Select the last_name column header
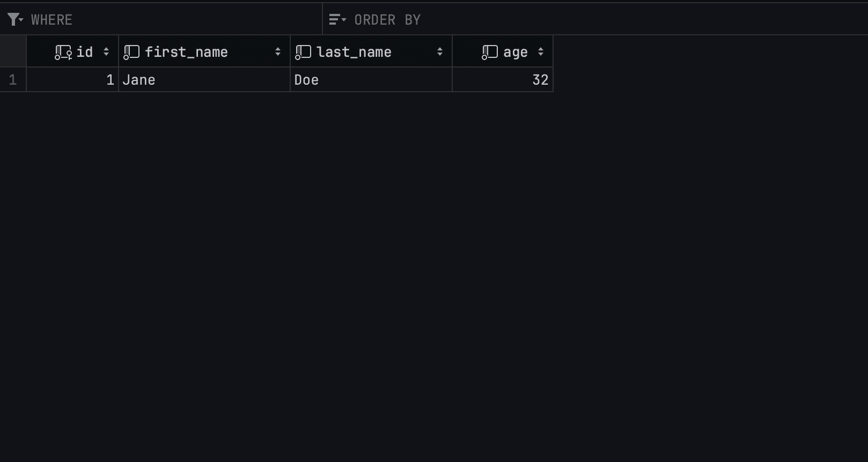The image size is (868, 462). (371, 52)
